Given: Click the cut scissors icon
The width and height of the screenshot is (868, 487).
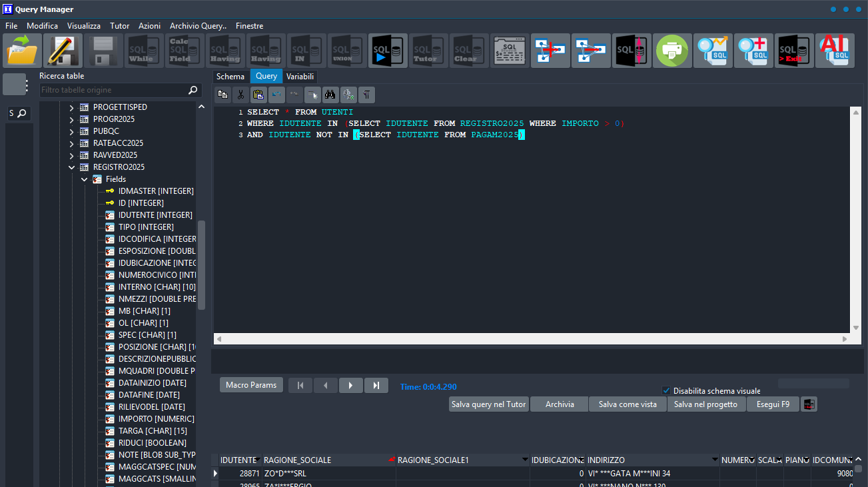Looking at the screenshot, I should (240, 95).
